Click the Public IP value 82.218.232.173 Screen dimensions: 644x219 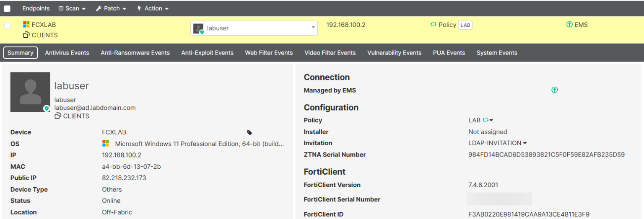(x=124, y=178)
